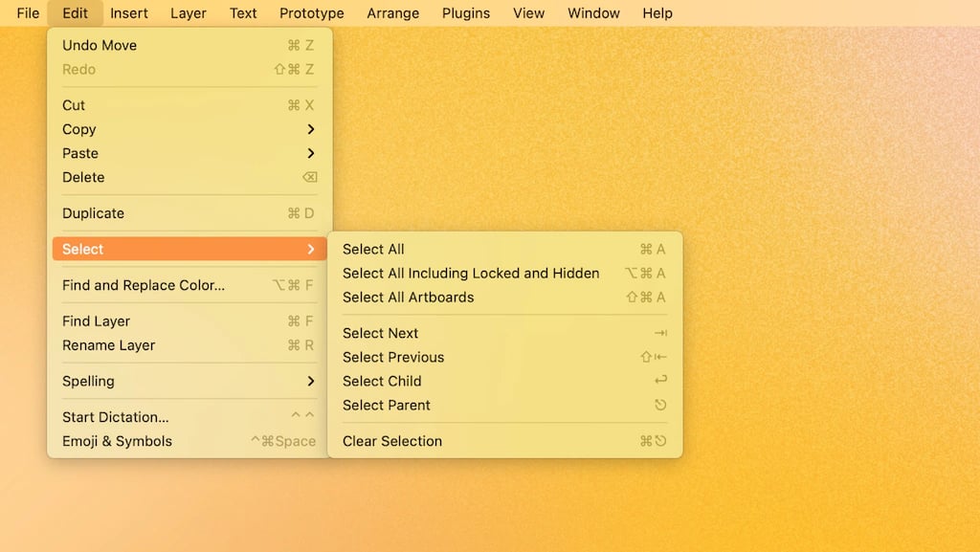Open the Plugins menu
The width and height of the screenshot is (980, 552).
pyautogui.click(x=466, y=13)
